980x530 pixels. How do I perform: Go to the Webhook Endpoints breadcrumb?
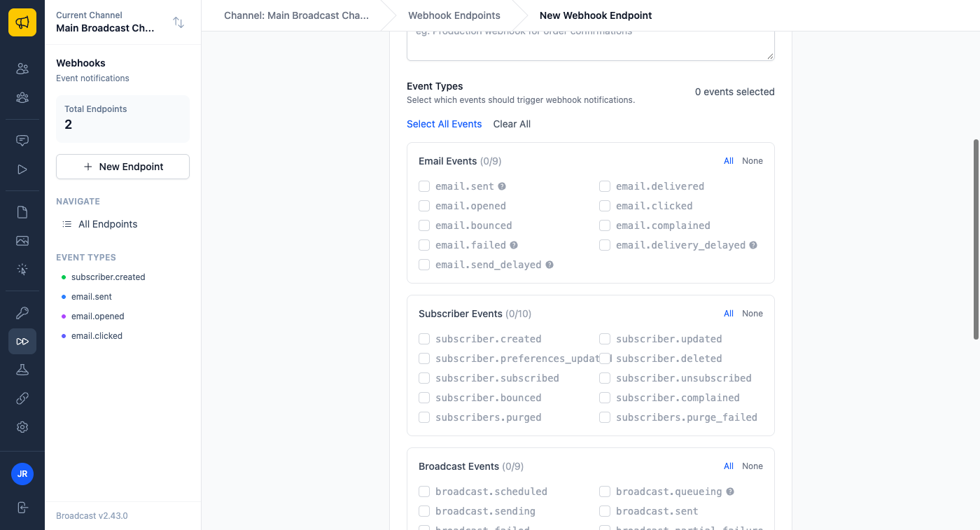pyautogui.click(x=454, y=15)
